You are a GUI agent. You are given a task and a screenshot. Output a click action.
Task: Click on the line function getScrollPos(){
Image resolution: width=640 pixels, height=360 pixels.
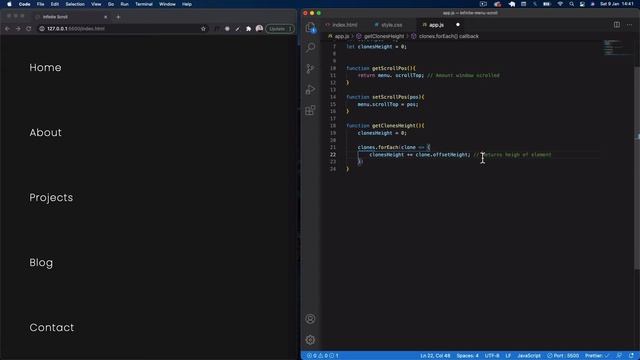pos(381,68)
